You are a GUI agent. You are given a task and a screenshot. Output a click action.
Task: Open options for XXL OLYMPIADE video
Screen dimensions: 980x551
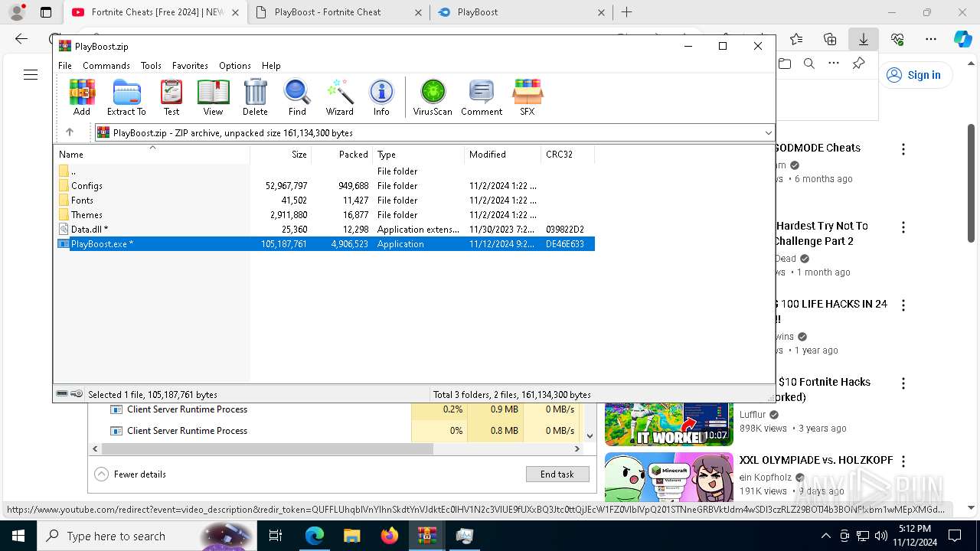coord(903,461)
